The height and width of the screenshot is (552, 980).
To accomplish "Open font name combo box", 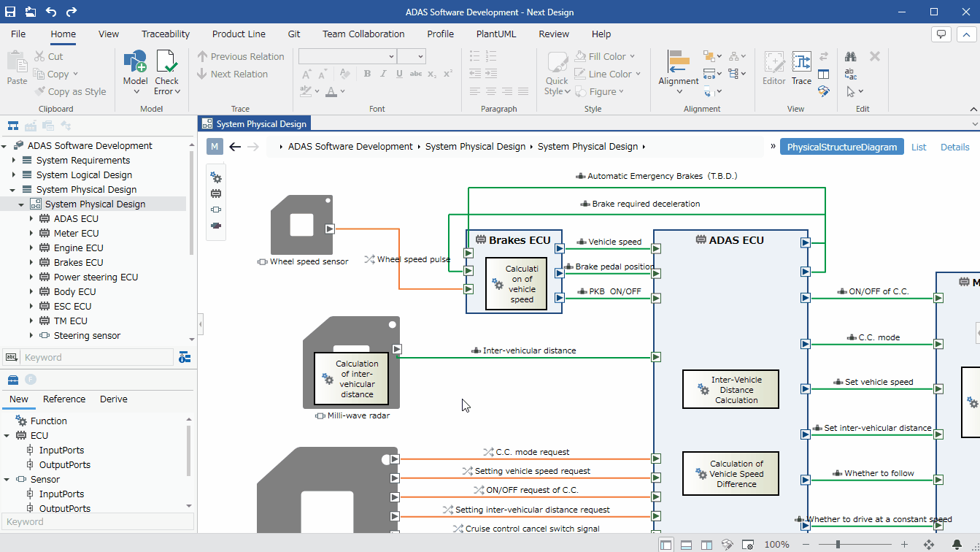I will (347, 56).
